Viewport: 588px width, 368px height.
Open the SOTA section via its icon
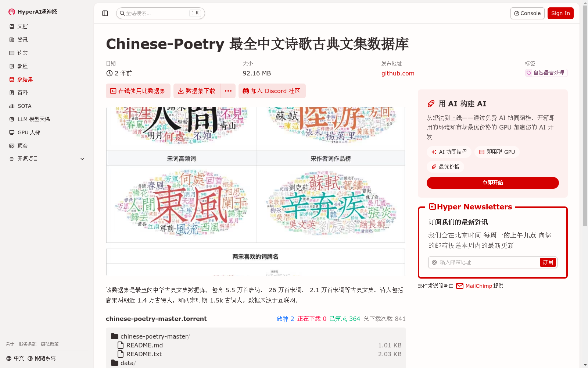click(x=12, y=106)
